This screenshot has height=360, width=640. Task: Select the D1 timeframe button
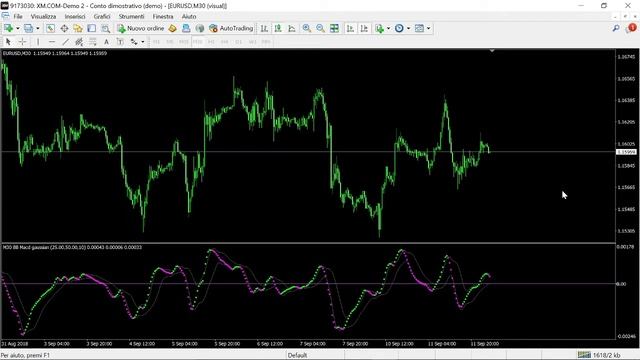tap(239, 42)
